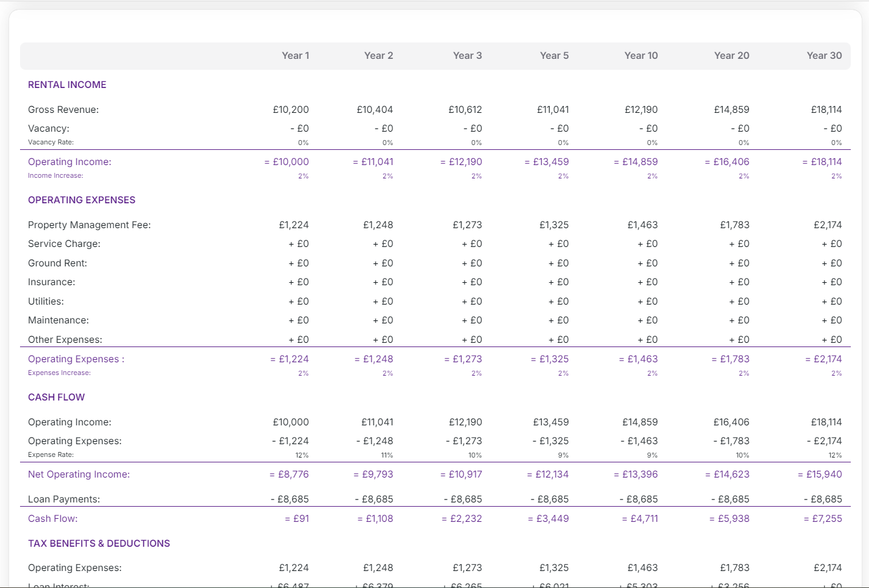
Task: Select Gross Revenue value £10,612 for Year 3
Action: pos(465,110)
